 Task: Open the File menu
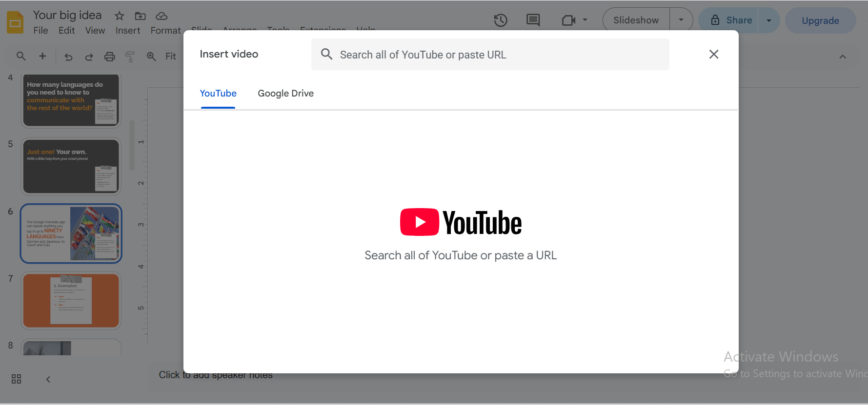tap(40, 30)
